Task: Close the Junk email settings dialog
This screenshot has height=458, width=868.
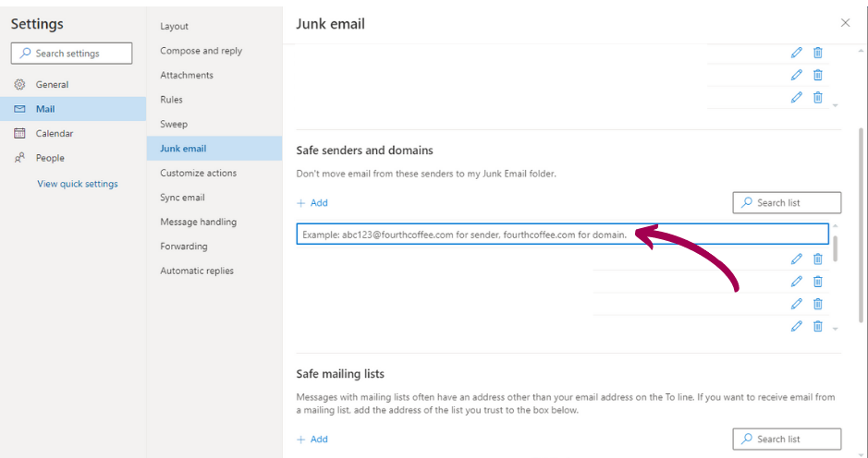Action: pos(845,23)
